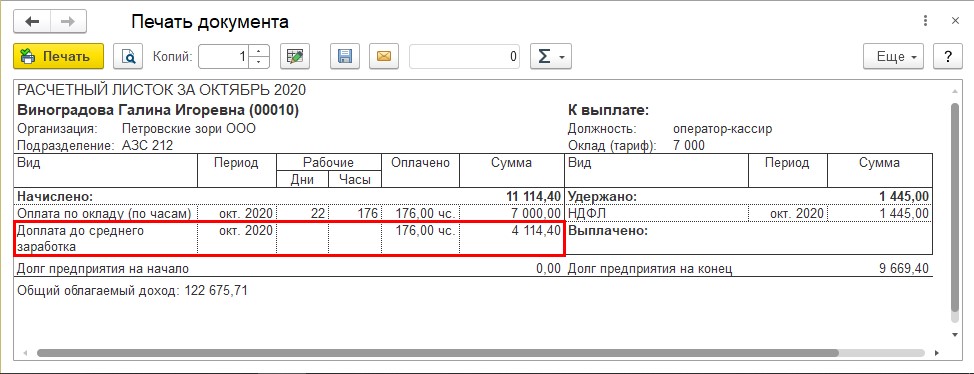Open help with the question mark button
This screenshot has width=974, height=374.
pos(948,57)
